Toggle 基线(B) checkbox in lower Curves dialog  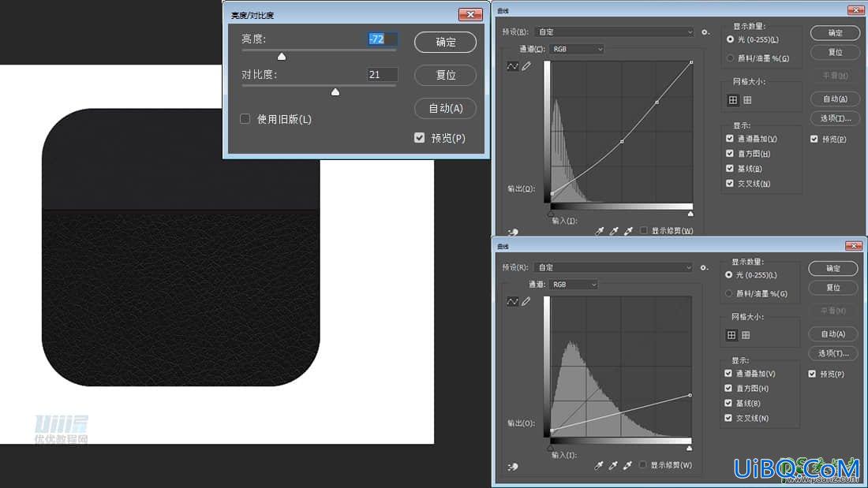[728, 404]
